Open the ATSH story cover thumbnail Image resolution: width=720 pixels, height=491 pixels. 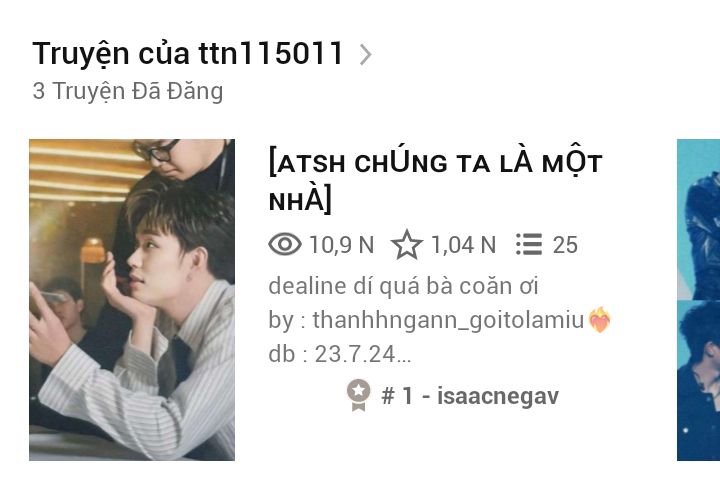click(x=132, y=300)
